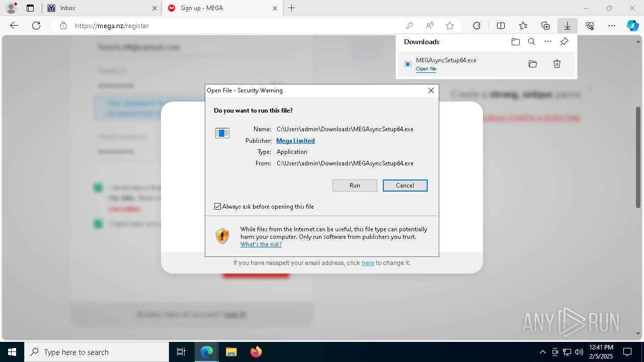The height and width of the screenshot is (362, 644).
Task: Click Open file link under MEGAsyncSetup64.exe
Action: [x=426, y=69]
